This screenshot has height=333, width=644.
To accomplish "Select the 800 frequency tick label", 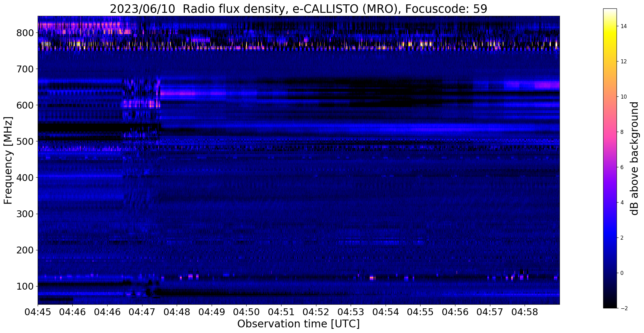I will [25, 32].
